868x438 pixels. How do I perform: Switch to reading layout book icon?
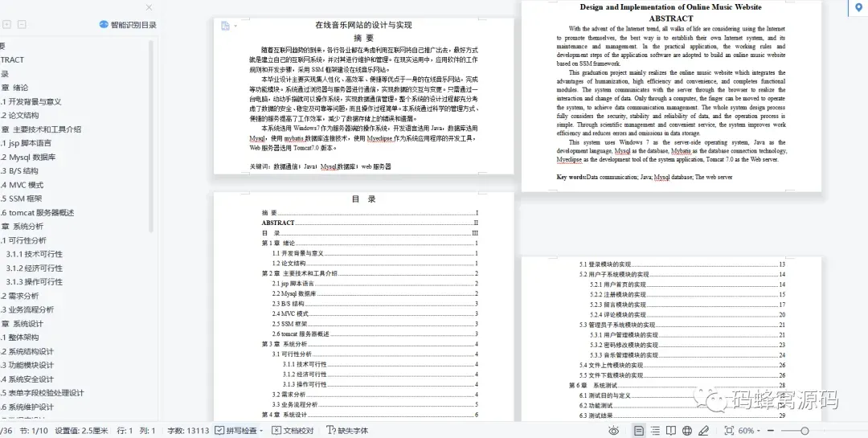tap(671, 431)
